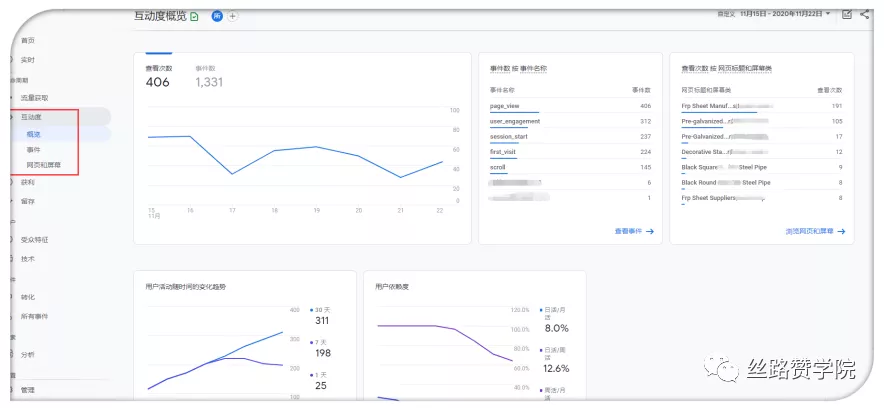Expand 留存 section in sidebar
Viewport: 884px width, 408px height.
click(28, 201)
